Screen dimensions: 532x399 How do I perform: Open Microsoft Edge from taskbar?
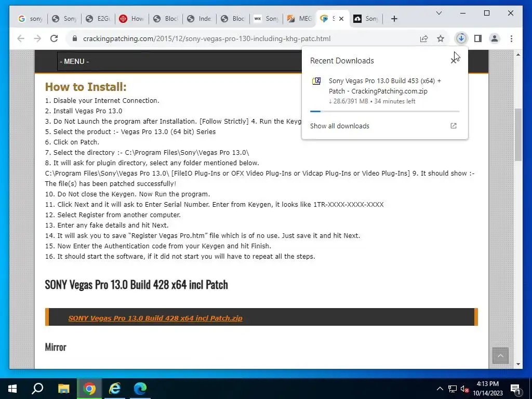point(140,389)
